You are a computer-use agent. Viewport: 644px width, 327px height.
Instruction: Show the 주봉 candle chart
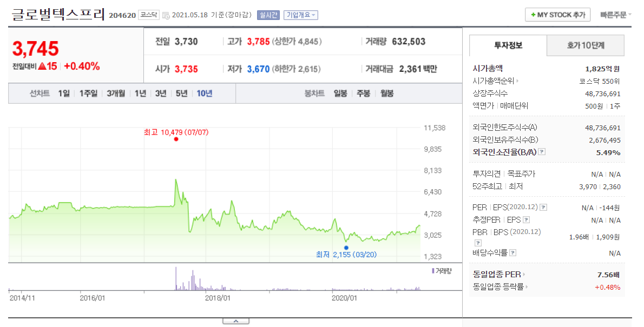point(363,94)
